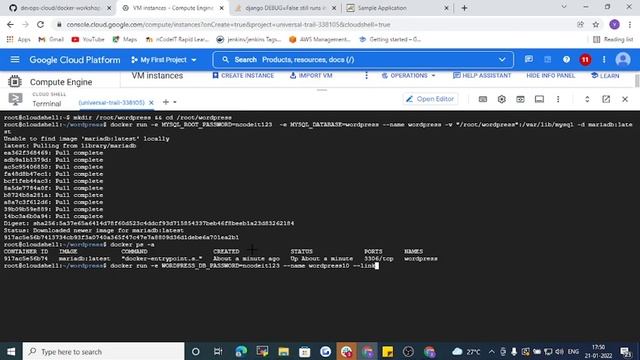Click IMPORT VM button

311,76
